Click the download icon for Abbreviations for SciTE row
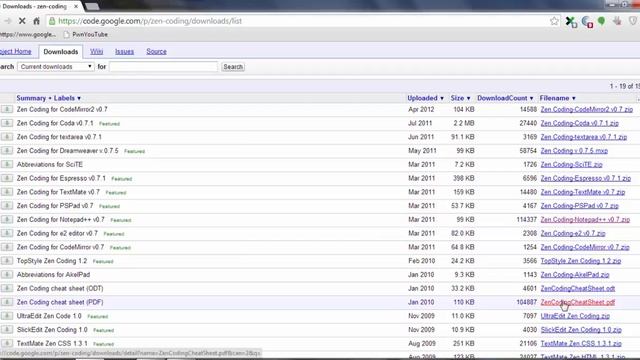This screenshot has height=360, width=640. coord(7,164)
